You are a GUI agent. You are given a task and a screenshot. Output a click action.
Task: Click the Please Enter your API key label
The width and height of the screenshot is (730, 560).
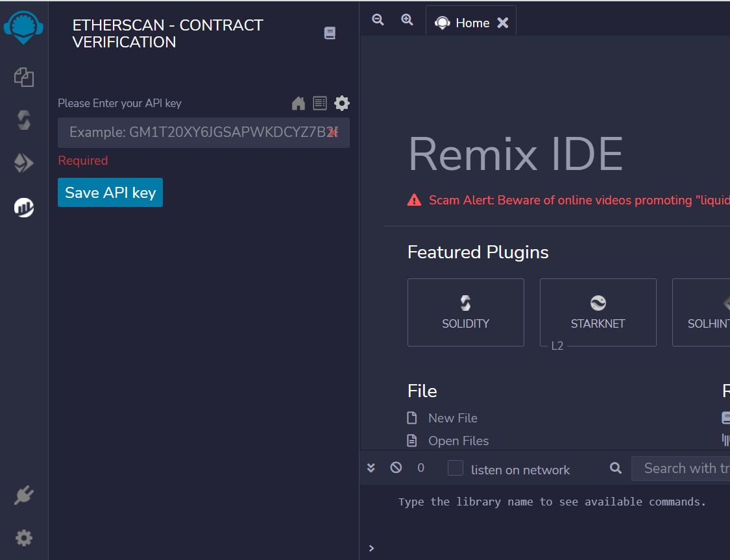[119, 103]
